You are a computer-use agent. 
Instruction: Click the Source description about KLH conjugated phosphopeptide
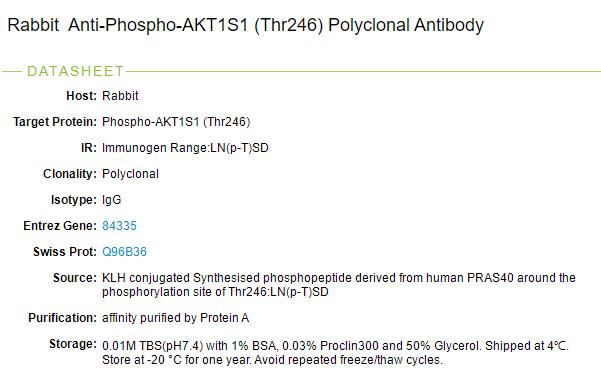tap(339, 285)
